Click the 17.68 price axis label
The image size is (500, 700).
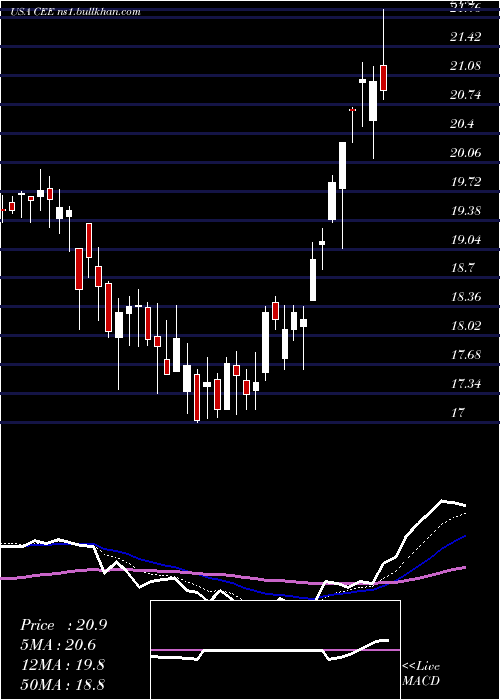(x=466, y=356)
